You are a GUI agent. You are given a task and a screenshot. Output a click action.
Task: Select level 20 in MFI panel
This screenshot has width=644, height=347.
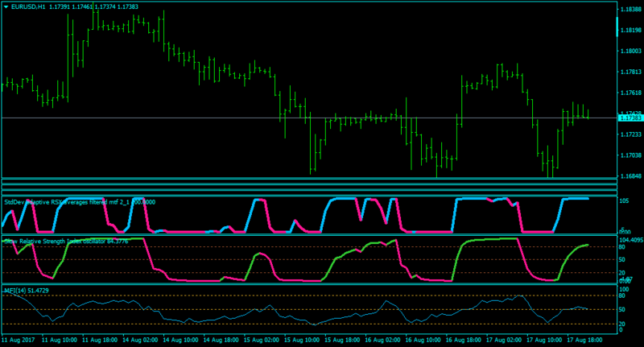coord(621,324)
